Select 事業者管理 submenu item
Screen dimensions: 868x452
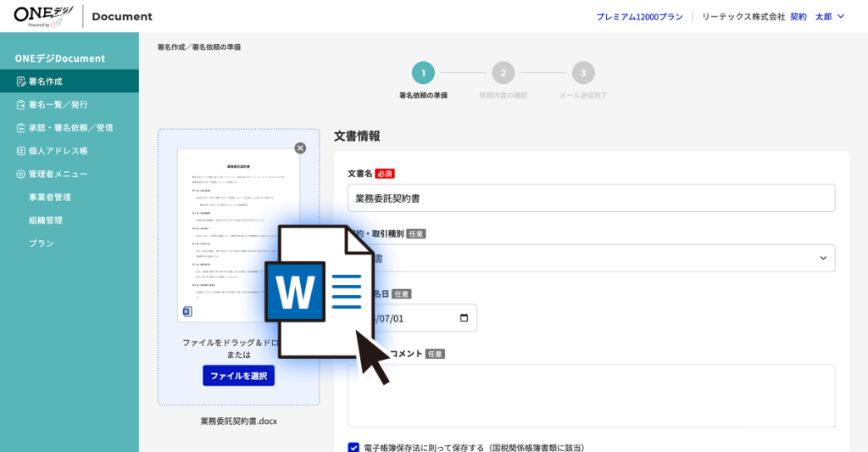(50, 198)
